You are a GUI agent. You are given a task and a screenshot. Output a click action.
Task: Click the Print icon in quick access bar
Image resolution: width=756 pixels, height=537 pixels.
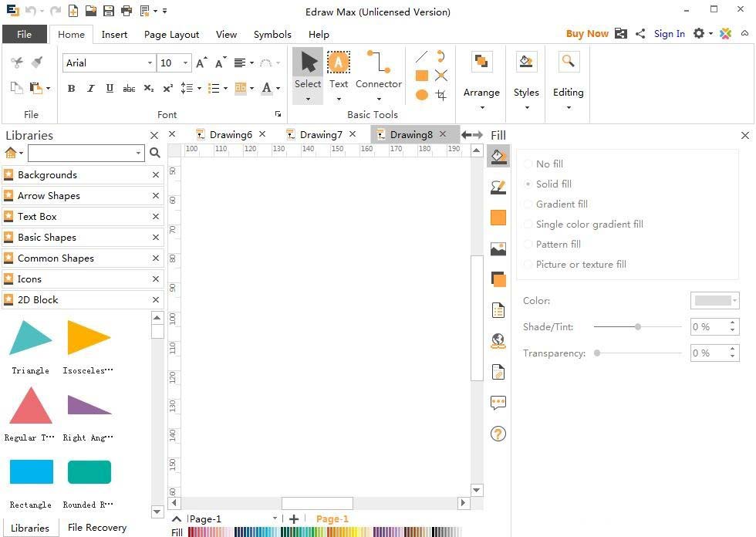[x=127, y=11]
